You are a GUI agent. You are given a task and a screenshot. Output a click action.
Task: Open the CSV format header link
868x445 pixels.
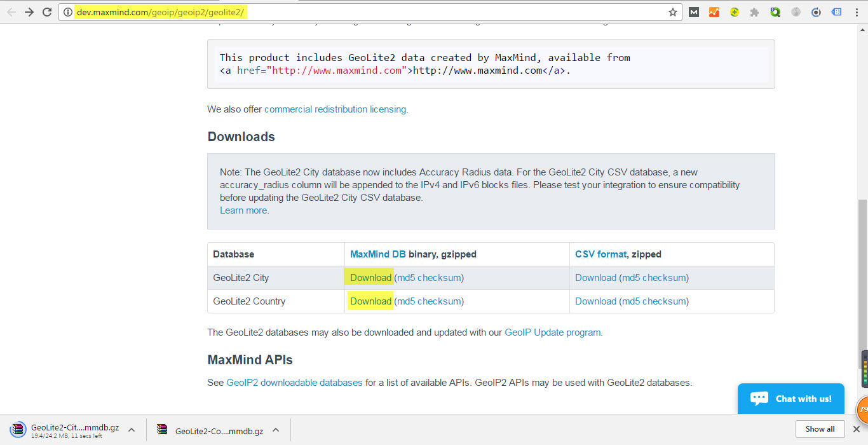pos(600,254)
